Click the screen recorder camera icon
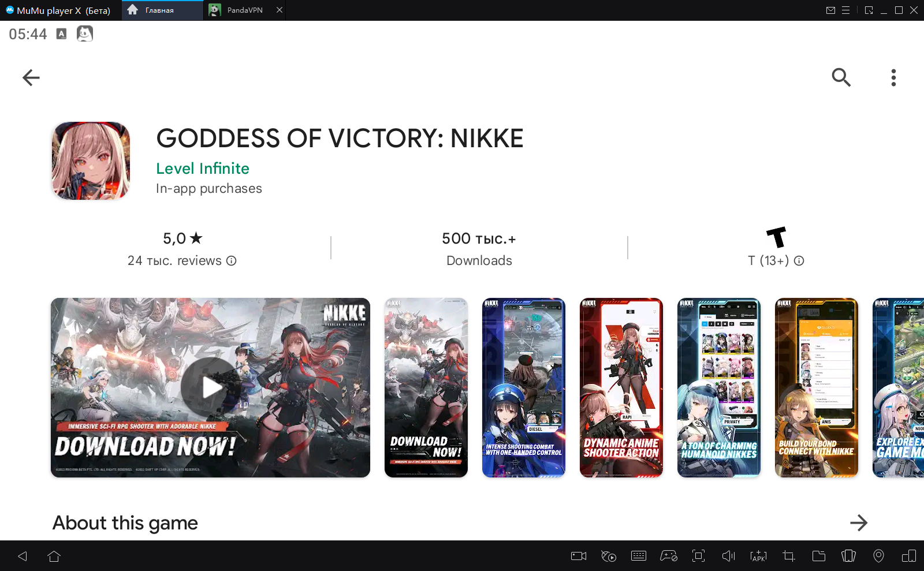 tap(579, 556)
